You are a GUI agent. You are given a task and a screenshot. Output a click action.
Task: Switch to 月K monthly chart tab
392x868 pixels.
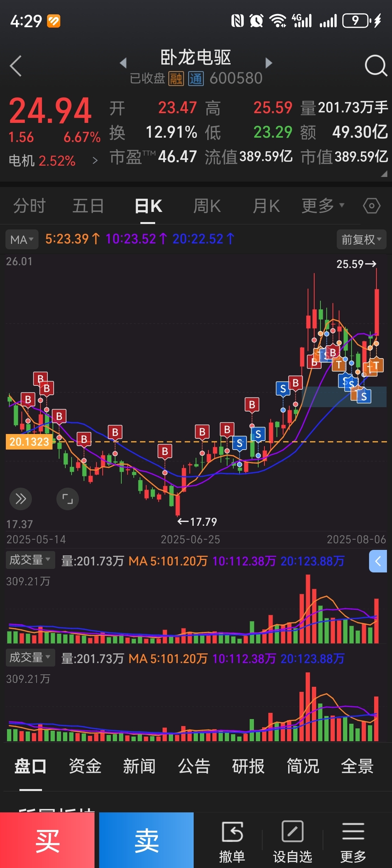click(266, 206)
